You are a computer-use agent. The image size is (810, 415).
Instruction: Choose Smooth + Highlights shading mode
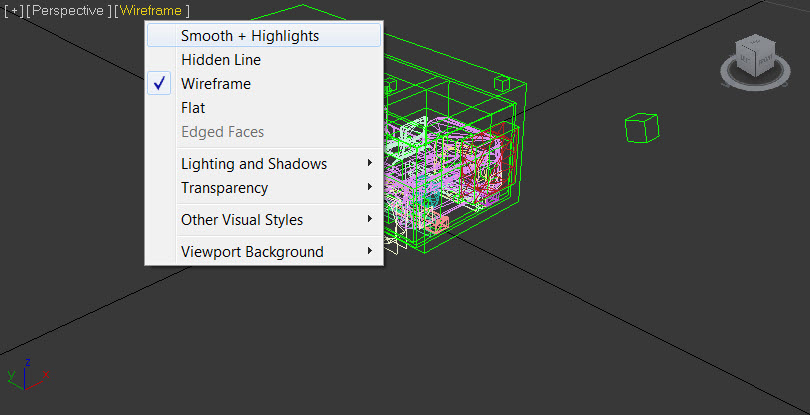(250, 36)
